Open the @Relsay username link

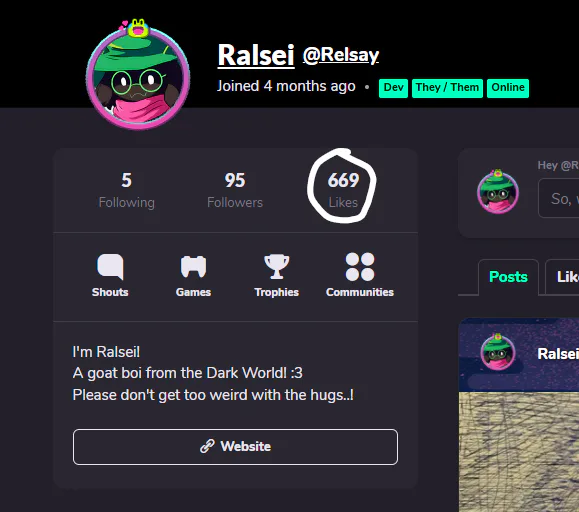point(340,56)
